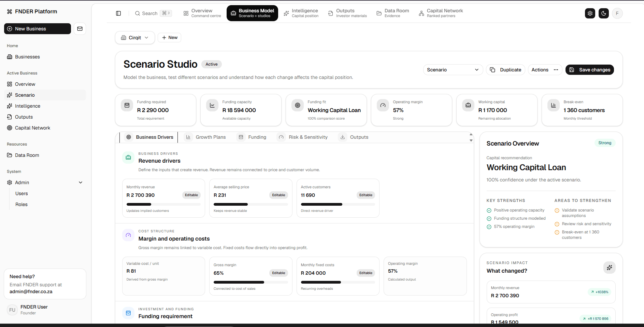Click the Funding fit target icon
Viewport: 644px width, 327px height.
click(x=298, y=105)
